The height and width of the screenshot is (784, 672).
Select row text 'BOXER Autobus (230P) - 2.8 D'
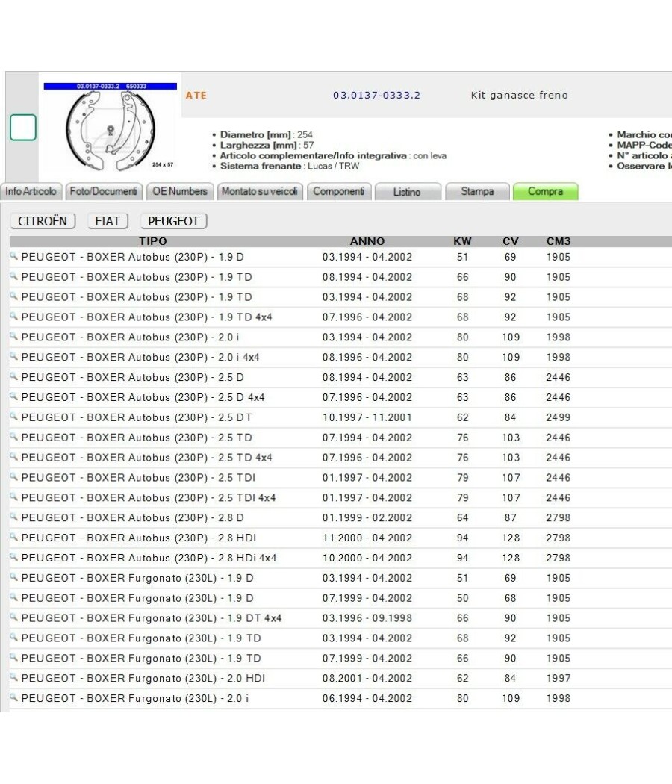(166, 518)
